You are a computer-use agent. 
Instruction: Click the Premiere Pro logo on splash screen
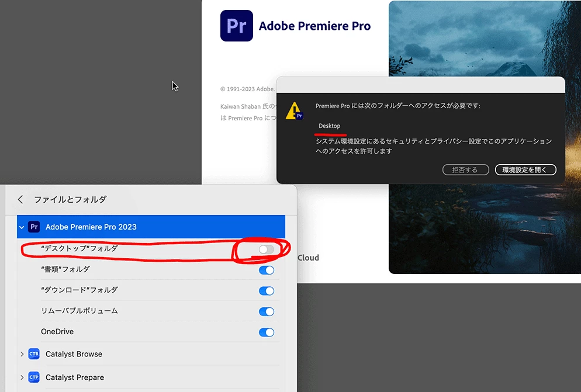pos(236,26)
